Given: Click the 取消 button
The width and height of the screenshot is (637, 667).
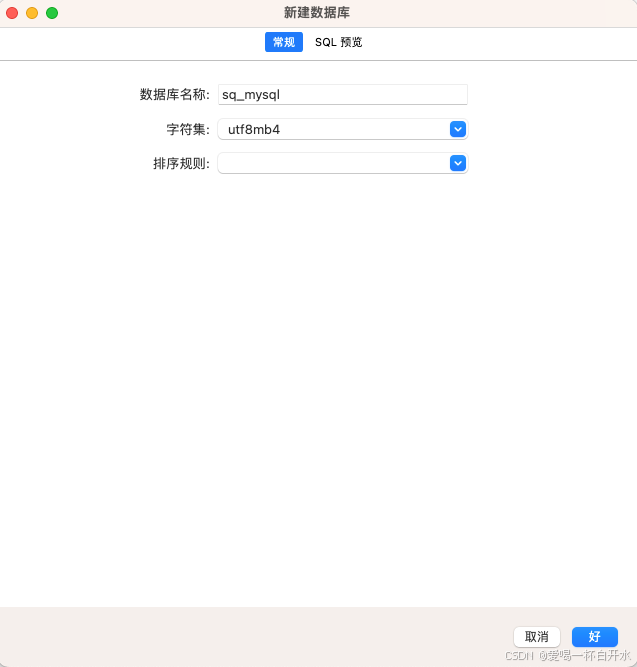Looking at the screenshot, I should [x=537, y=637].
